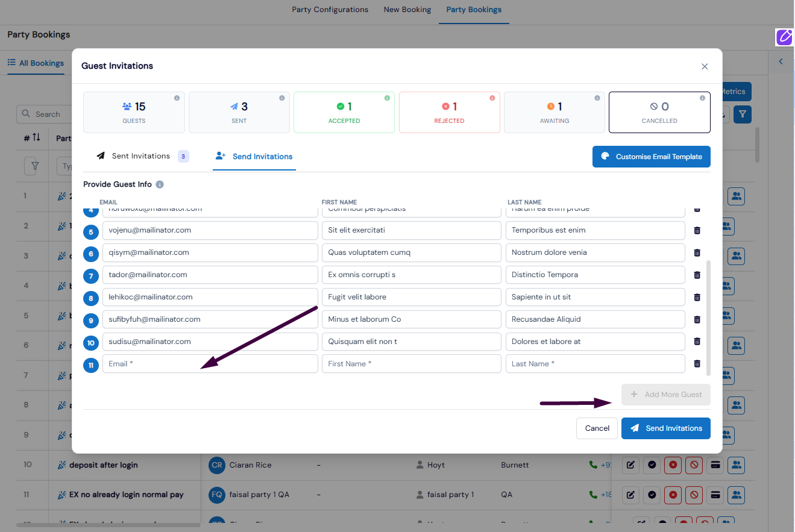Image resolution: width=795 pixels, height=532 pixels.
Task: Click info icon on Cancelled card
Action: coord(702,98)
